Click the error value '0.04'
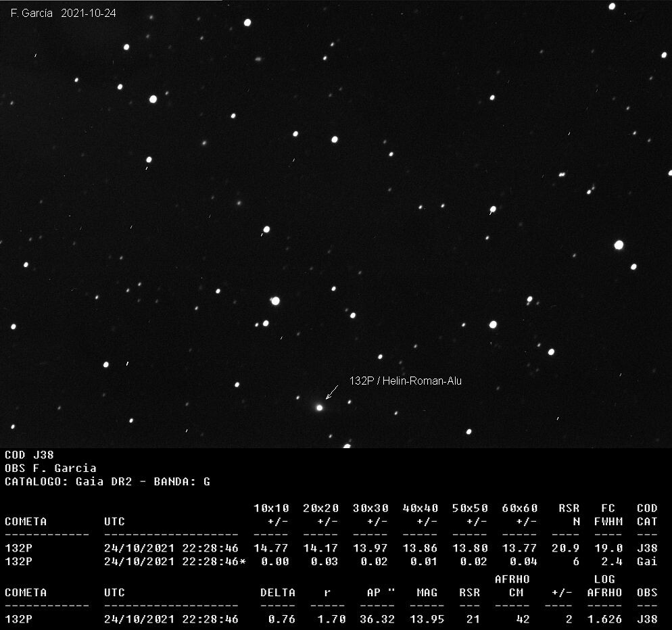 click(524, 562)
